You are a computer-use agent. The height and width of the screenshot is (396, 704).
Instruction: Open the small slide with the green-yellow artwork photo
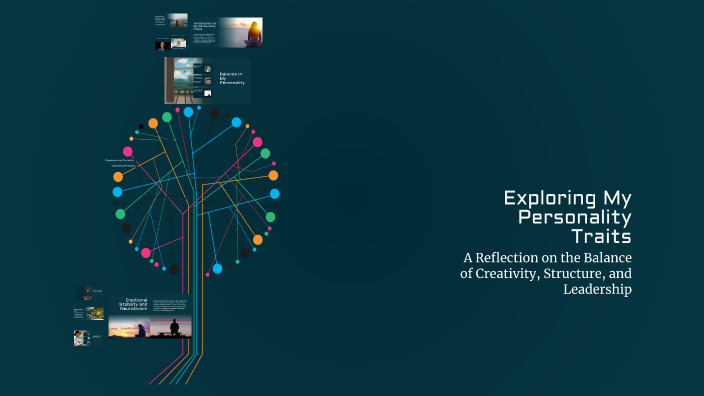(x=89, y=313)
